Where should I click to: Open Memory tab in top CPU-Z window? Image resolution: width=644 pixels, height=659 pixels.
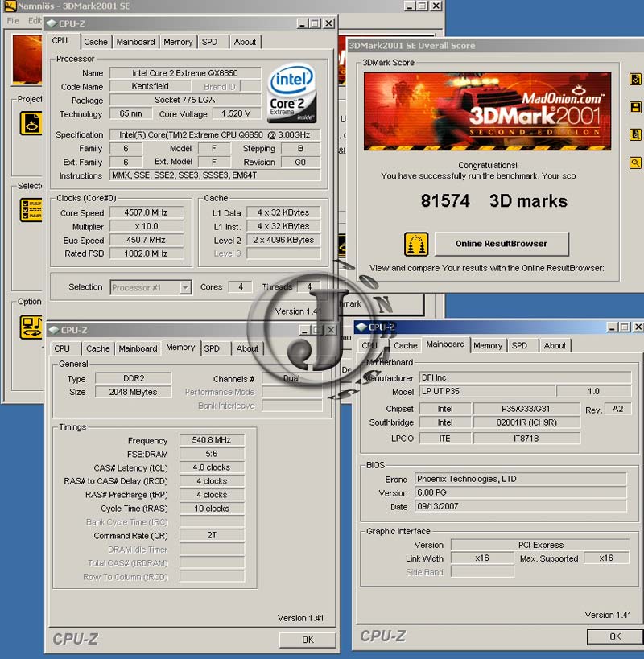click(178, 42)
